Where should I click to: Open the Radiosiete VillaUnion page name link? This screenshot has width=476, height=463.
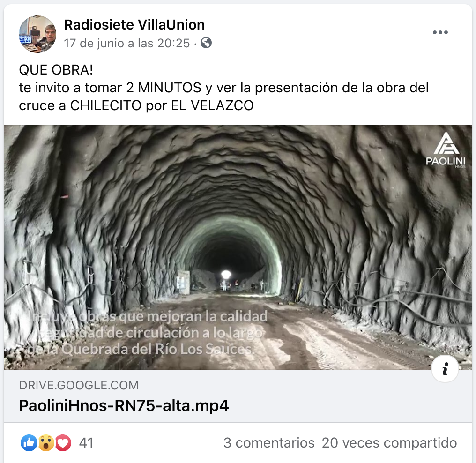(134, 24)
